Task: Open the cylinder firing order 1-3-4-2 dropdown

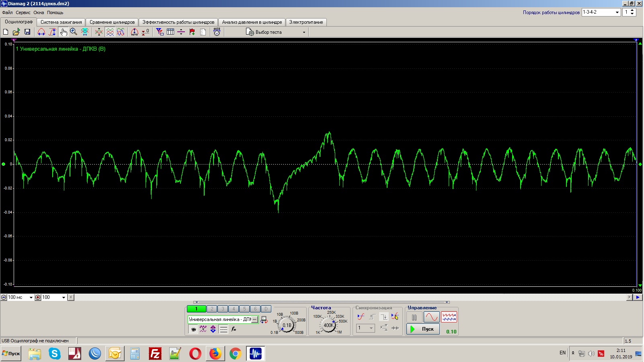Action: pyautogui.click(x=617, y=12)
